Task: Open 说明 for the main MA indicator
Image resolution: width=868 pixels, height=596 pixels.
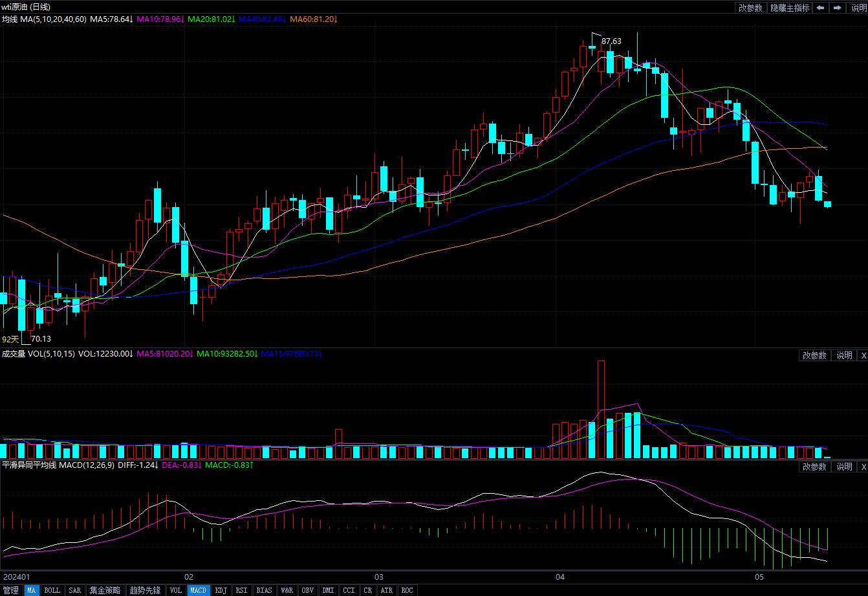Action: point(858,8)
